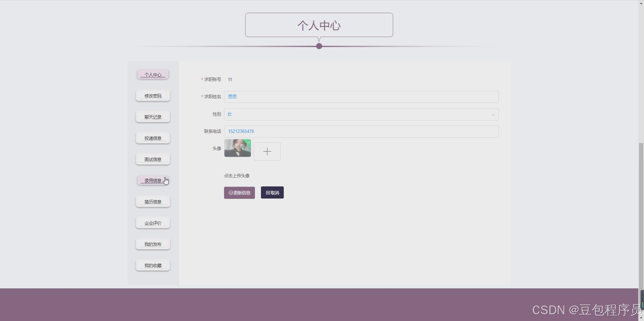The width and height of the screenshot is (644, 321).
Task: Select the 个人中心 page title box
Action: (319, 25)
